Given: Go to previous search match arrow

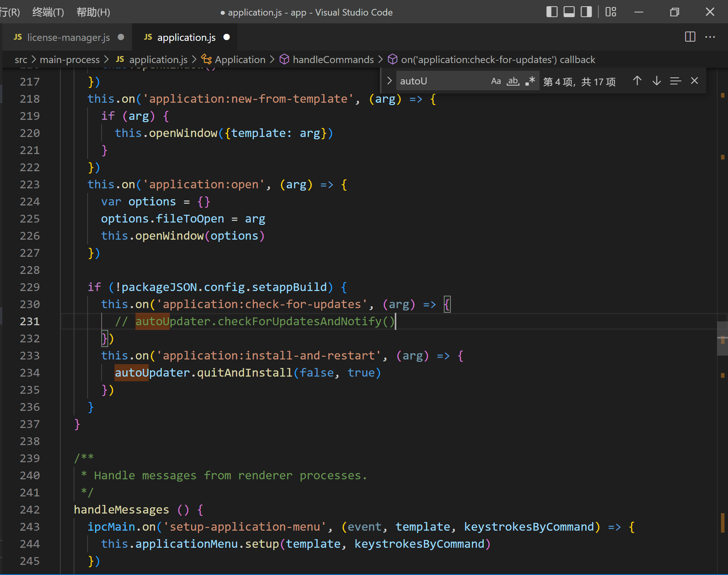Looking at the screenshot, I should pyautogui.click(x=637, y=81).
